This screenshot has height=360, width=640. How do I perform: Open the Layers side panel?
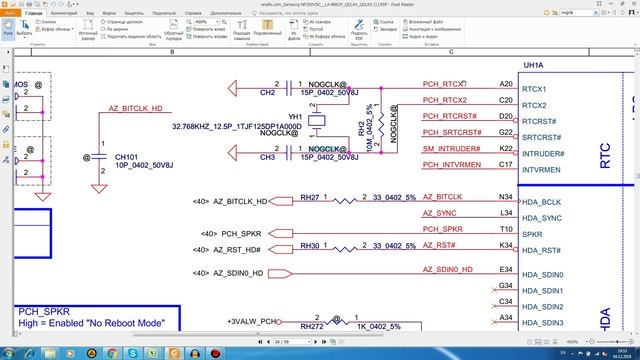pos(6,99)
